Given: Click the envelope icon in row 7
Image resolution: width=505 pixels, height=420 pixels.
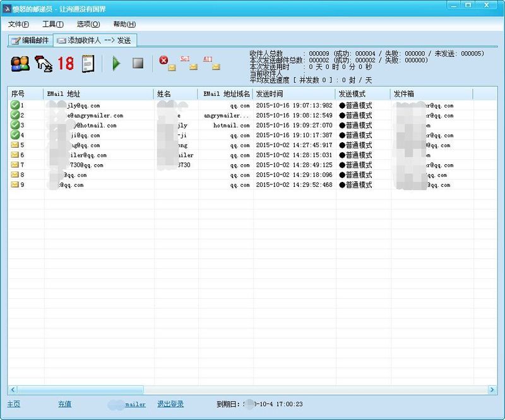Looking at the screenshot, I should [x=15, y=165].
